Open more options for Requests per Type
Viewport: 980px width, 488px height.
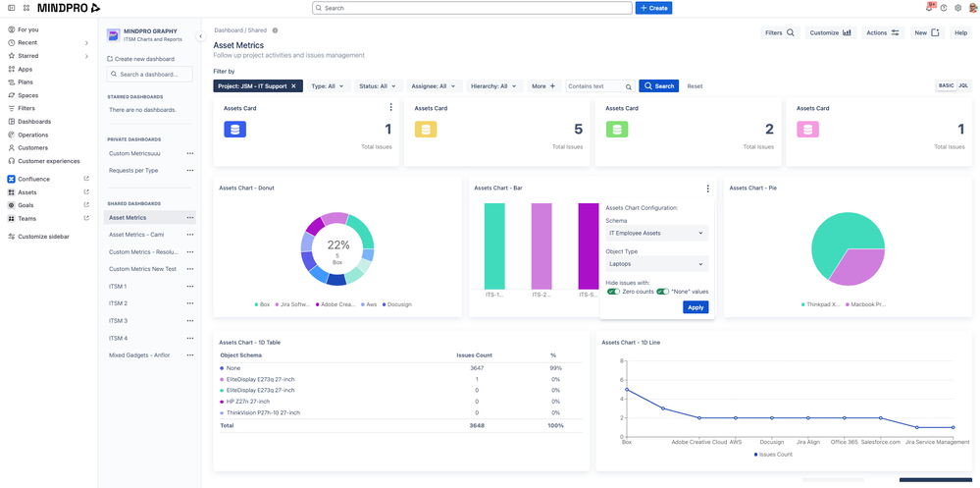pyautogui.click(x=190, y=170)
